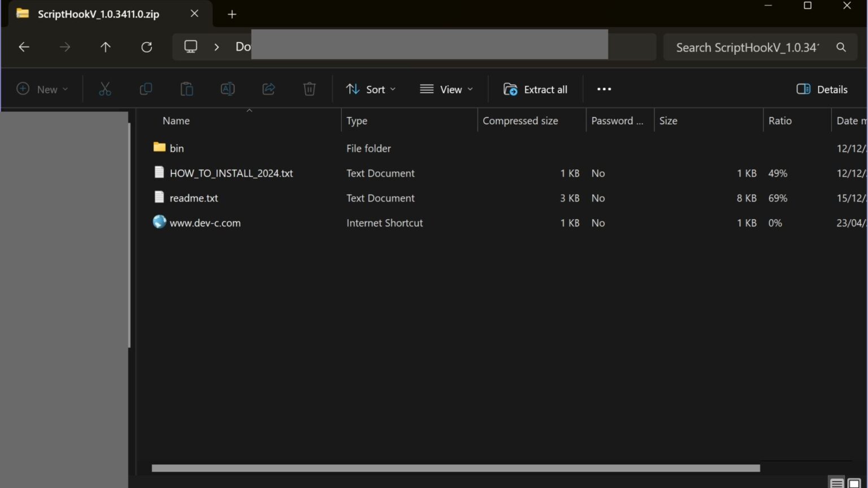The height and width of the screenshot is (488, 868).
Task: Switch to details list view in status bar
Action: [x=837, y=483]
